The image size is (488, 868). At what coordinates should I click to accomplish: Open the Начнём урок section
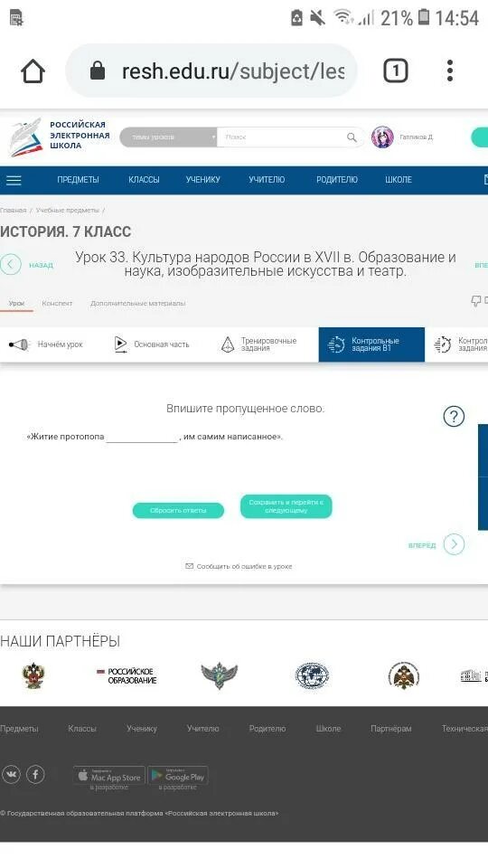pos(46,344)
